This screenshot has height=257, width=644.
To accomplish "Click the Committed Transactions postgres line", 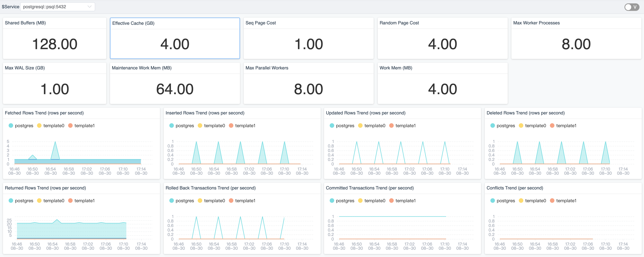I will [x=392, y=216].
